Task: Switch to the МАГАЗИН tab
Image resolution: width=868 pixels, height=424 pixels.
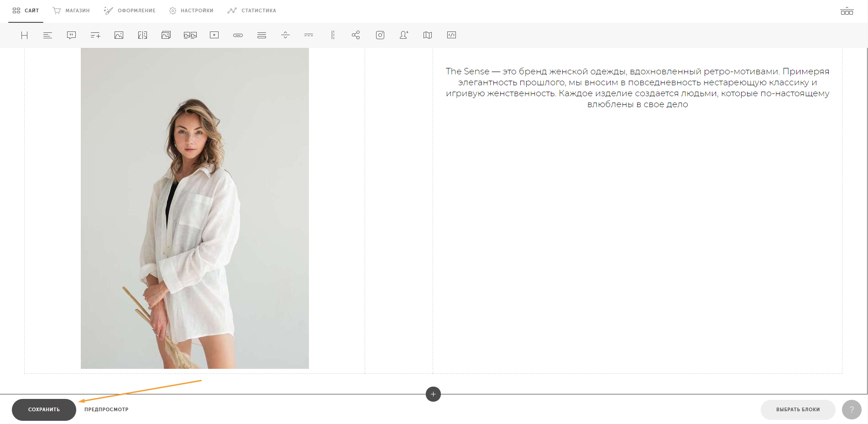Action: [x=71, y=10]
